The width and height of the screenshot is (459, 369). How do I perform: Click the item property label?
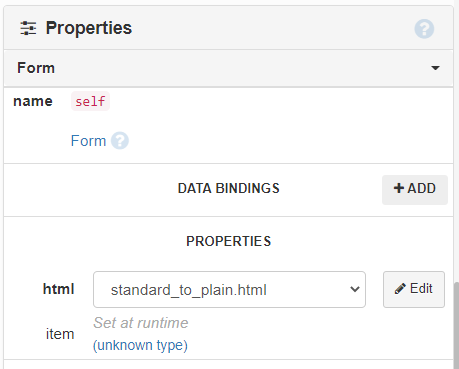(60, 334)
